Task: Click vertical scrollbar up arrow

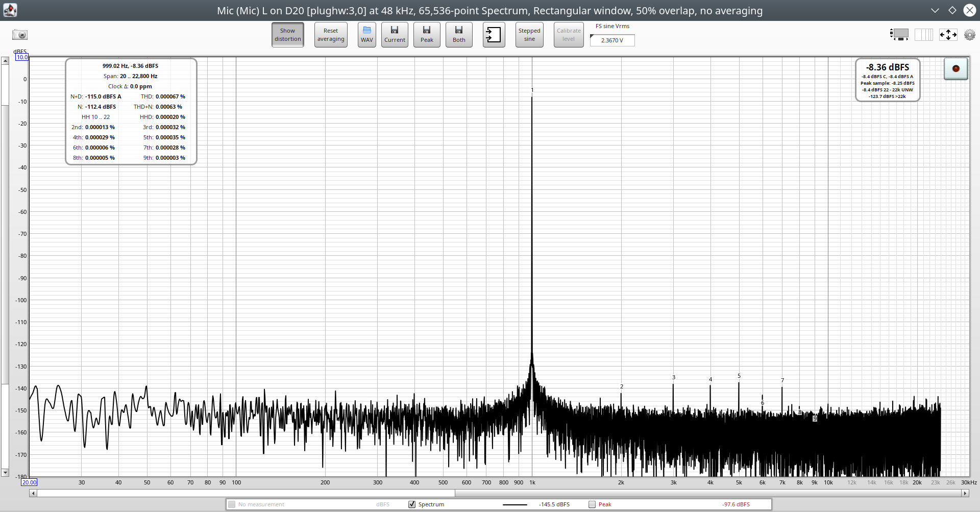Action: [5, 61]
